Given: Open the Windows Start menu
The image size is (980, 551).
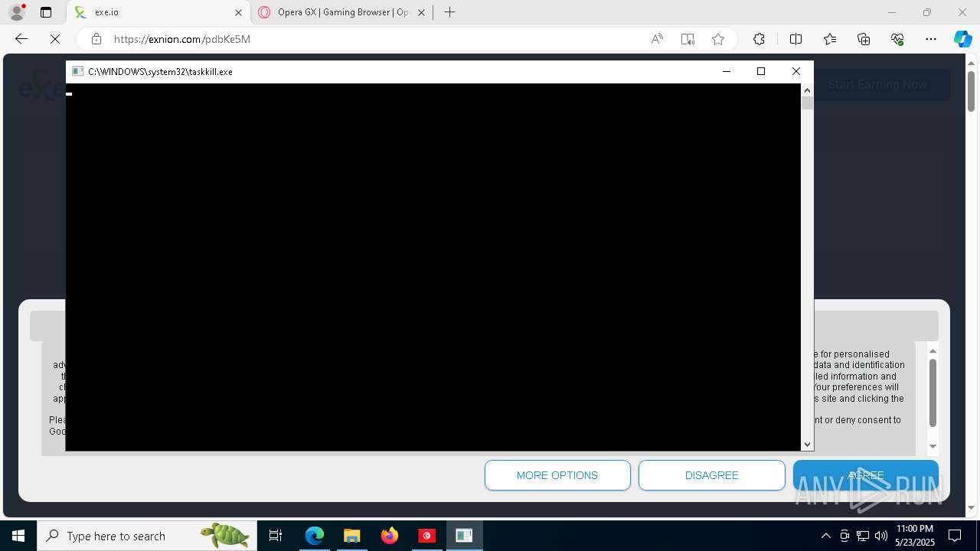Looking at the screenshot, I should [18, 536].
